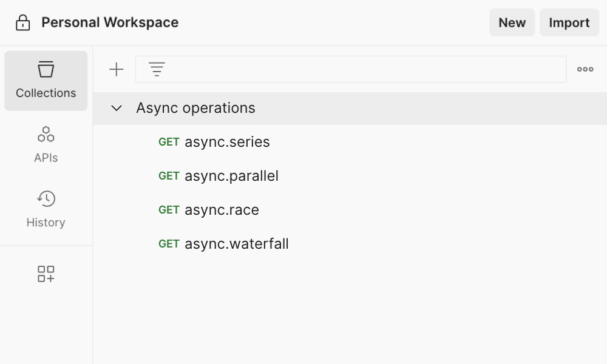Click the Personal Workspace title
Viewport: 607px width, 364px height.
[x=110, y=22]
